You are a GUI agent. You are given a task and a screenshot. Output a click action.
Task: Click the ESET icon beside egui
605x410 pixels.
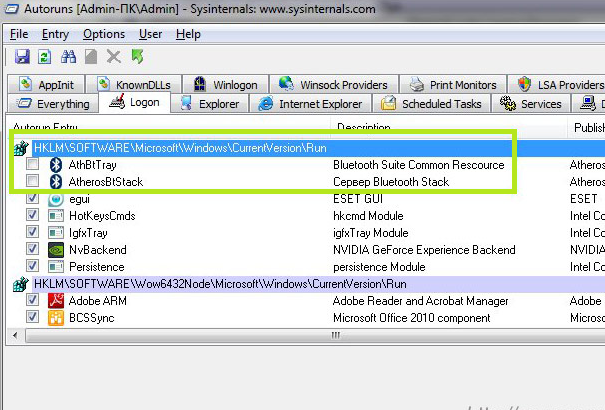[x=56, y=199]
